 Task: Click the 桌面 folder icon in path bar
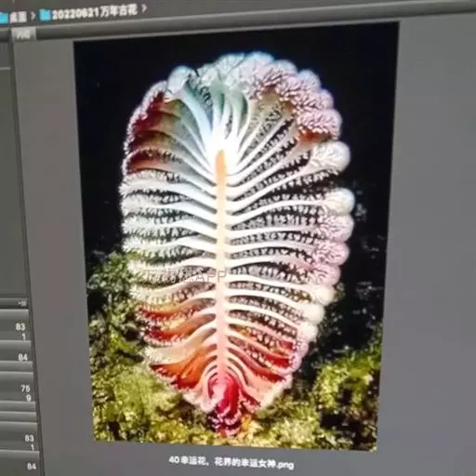[x=4, y=18]
